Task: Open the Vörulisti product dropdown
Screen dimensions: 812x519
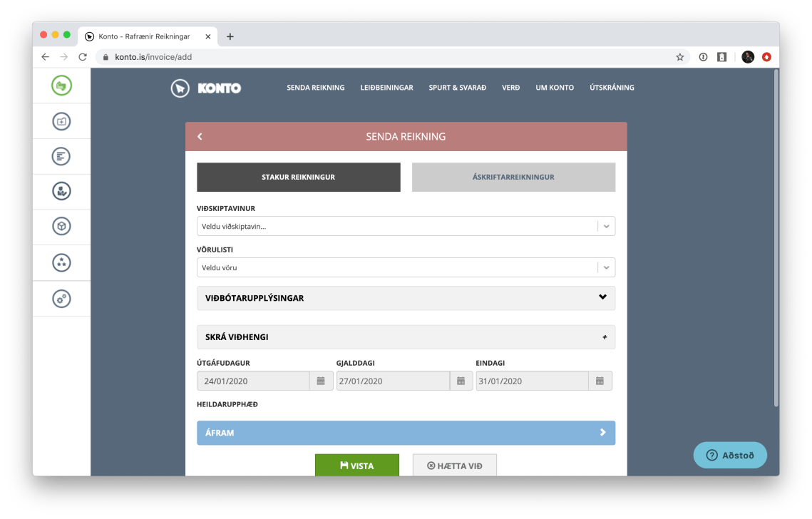Action: click(405, 268)
